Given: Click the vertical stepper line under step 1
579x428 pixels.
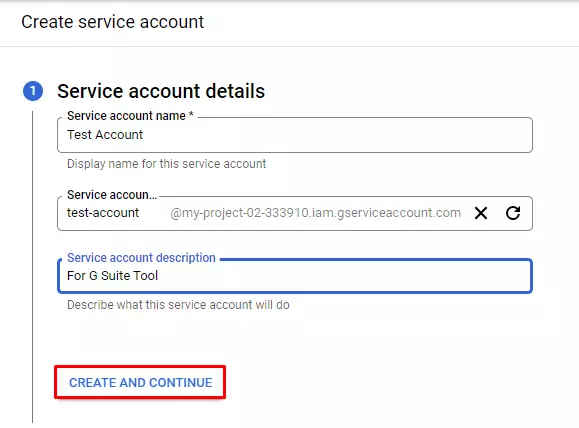Looking at the screenshot, I should tap(32, 267).
